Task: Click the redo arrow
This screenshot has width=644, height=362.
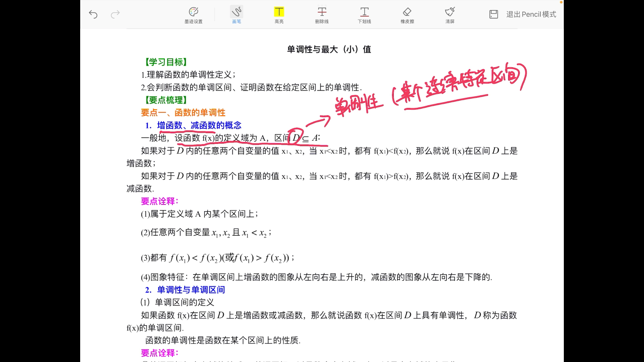Action: coord(115,14)
